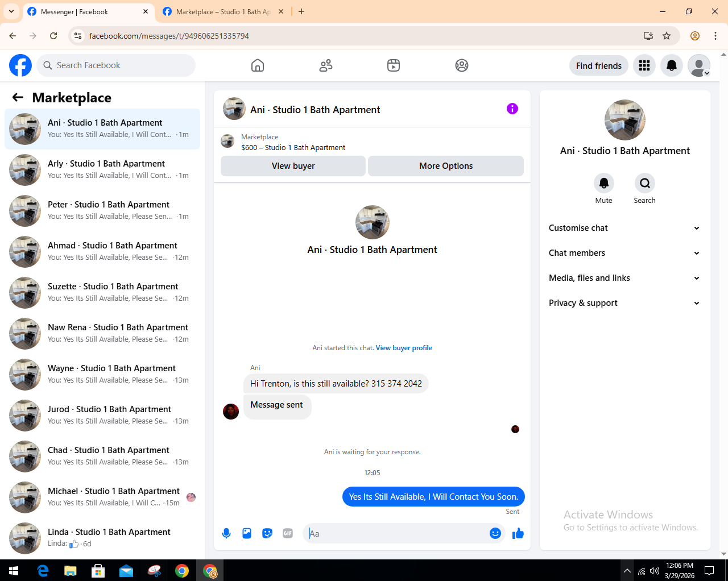Mute this conversation using the bell
Image resolution: width=728 pixels, height=581 pixels.
[604, 183]
